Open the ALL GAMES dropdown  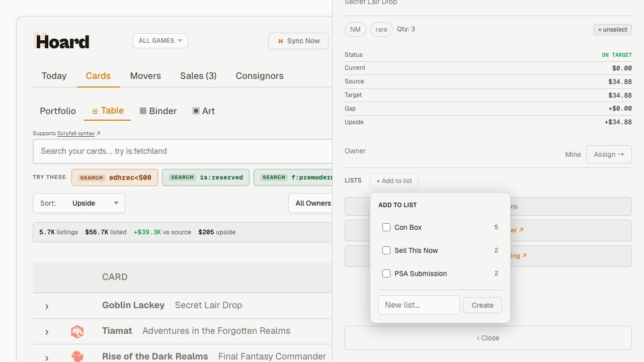click(x=160, y=41)
